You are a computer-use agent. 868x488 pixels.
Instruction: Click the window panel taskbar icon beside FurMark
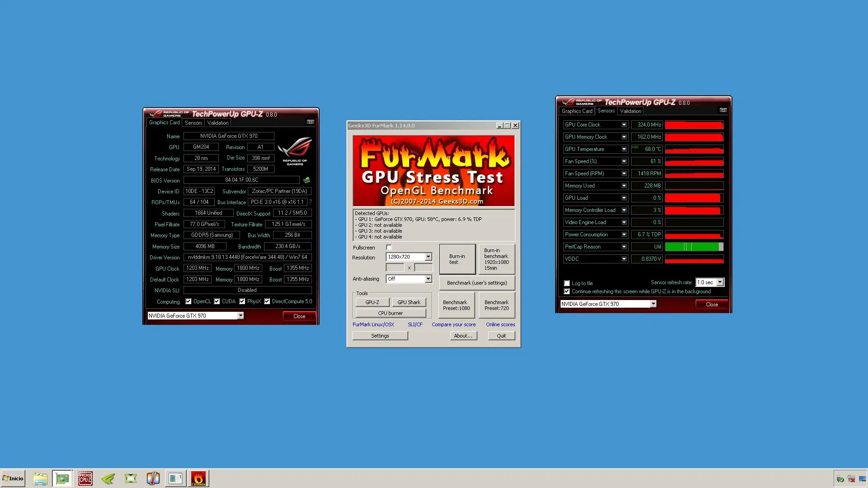click(175, 479)
